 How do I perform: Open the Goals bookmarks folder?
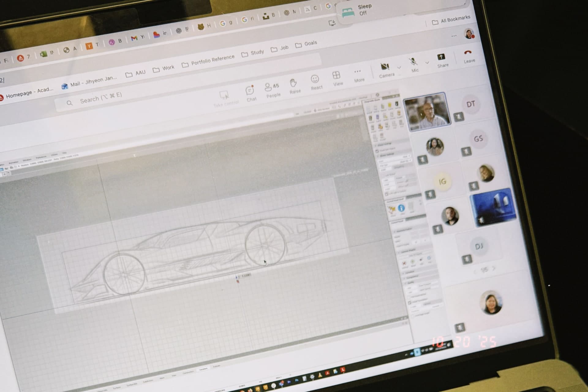[306, 44]
